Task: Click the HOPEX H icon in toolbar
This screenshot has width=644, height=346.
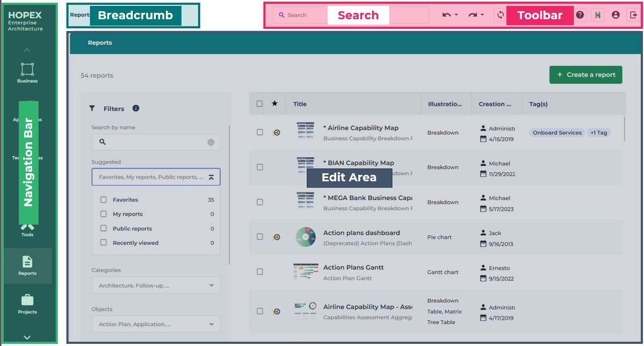Action: [x=597, y=15]
